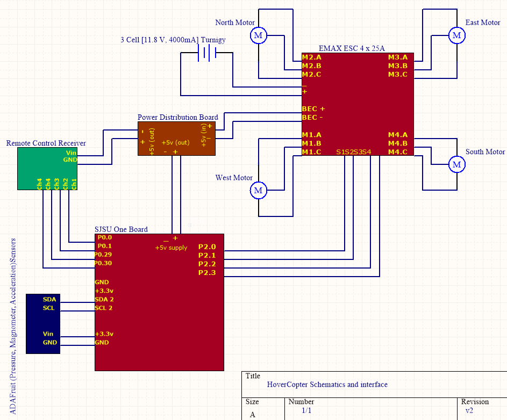507x420 pixels.
Task: Click the vertical ADAFruit Sensors label
Action: pyautogui.click(x=12, y=327)
